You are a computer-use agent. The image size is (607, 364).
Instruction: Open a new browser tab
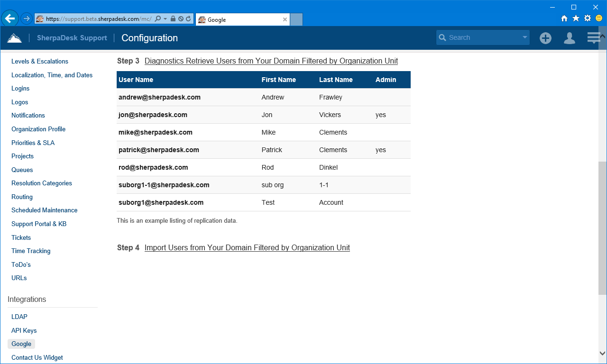tap(296, 19)
